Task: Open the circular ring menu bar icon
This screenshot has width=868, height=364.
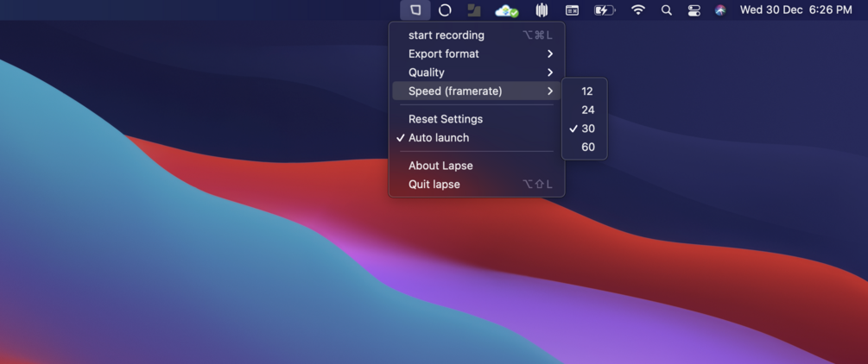Action: (445, 10)
